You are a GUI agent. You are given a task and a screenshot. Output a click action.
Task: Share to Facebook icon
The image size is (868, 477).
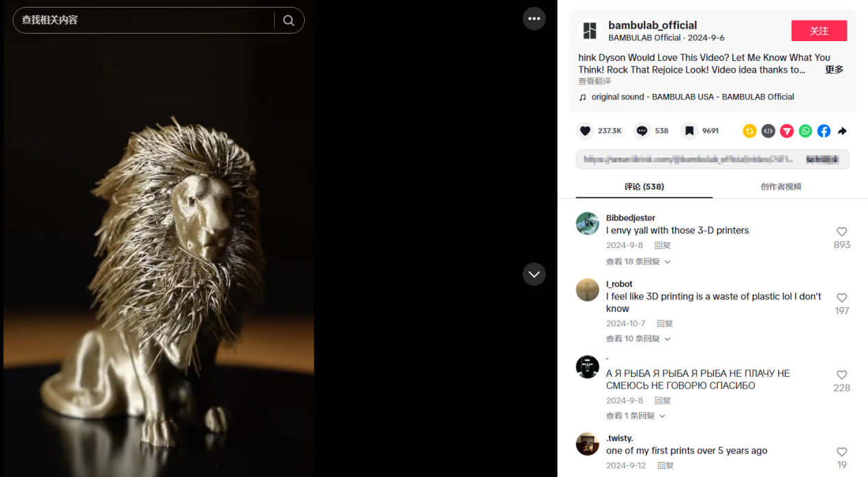(x=823, y=131)
